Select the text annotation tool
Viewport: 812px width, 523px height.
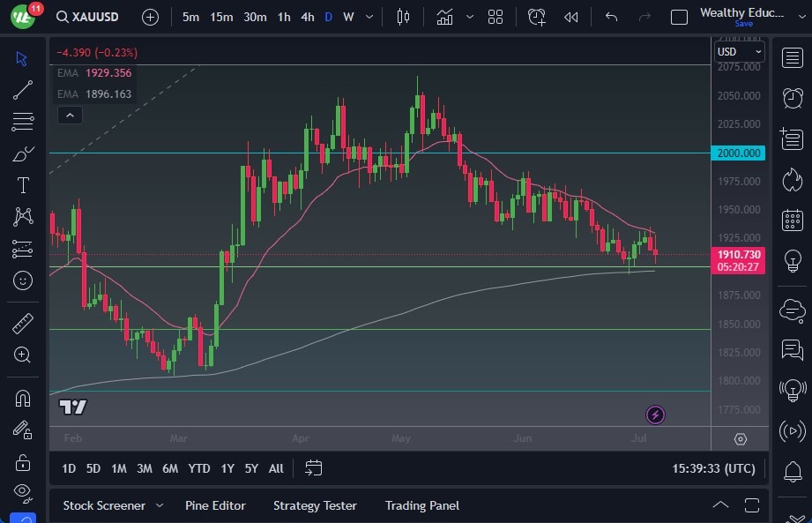pos(23,185)
